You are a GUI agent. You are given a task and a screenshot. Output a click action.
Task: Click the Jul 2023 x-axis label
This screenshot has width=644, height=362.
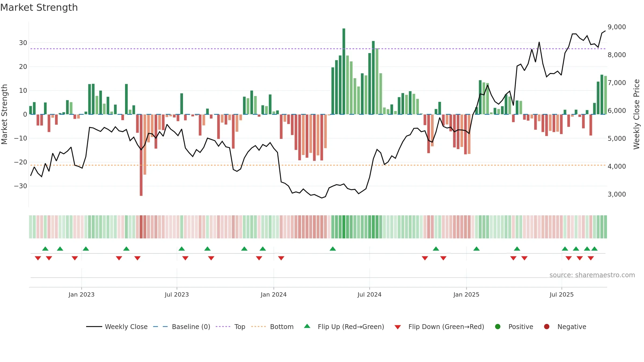click(x=177, y=295)
